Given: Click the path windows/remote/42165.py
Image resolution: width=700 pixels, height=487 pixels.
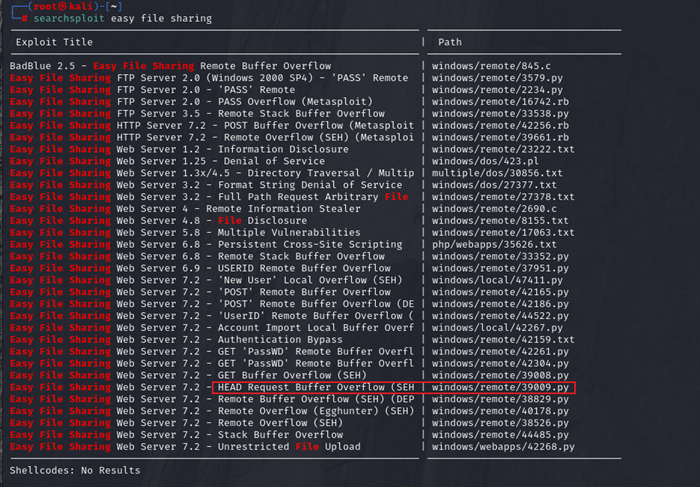Looking at the screenshot, I should click(x=500, y=292).
